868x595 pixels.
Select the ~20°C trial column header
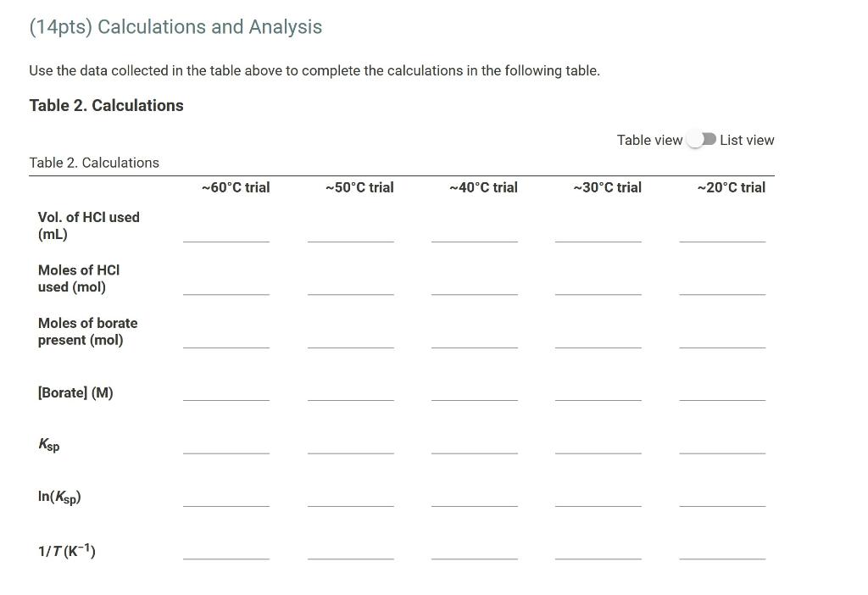point(731,187)
